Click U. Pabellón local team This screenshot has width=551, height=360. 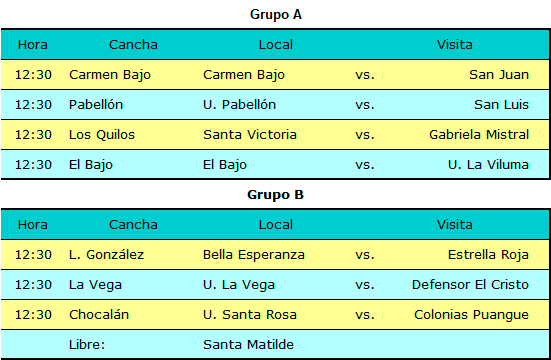240,105
